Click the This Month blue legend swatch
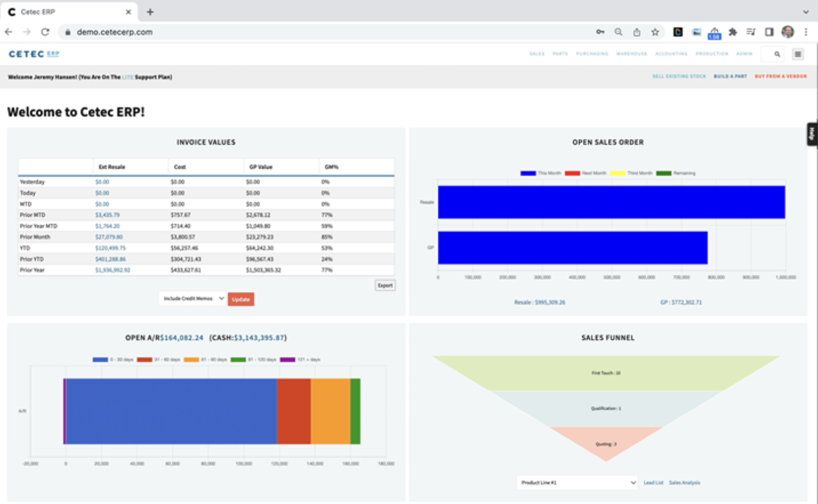Viewport: 818px width, 504px height. click(x=528, y=173)
